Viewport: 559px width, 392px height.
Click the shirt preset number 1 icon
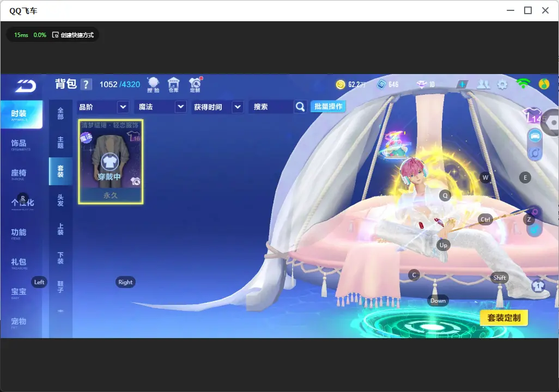(538, 286)
